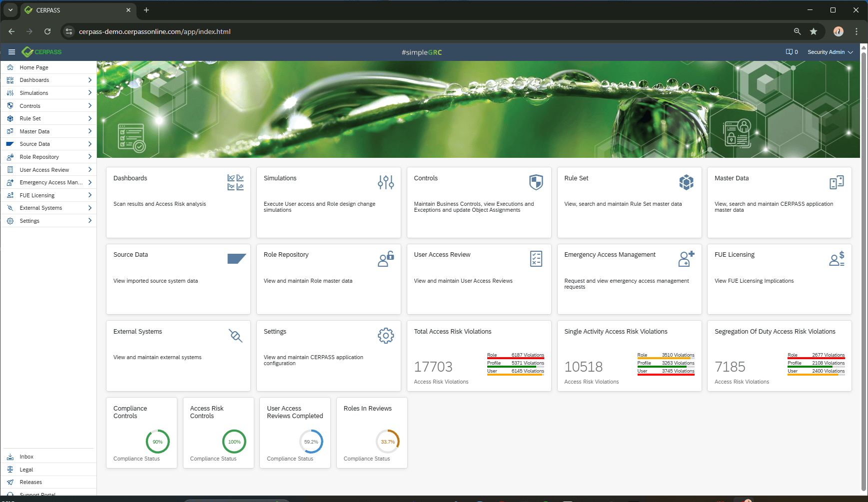
Task: Open Single Activity Access Risk Violations tile
Action: point(629,356)
